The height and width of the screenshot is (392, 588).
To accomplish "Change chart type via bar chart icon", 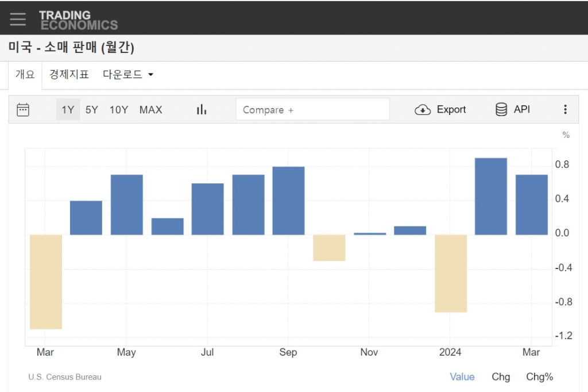I will tap(202, 110).
